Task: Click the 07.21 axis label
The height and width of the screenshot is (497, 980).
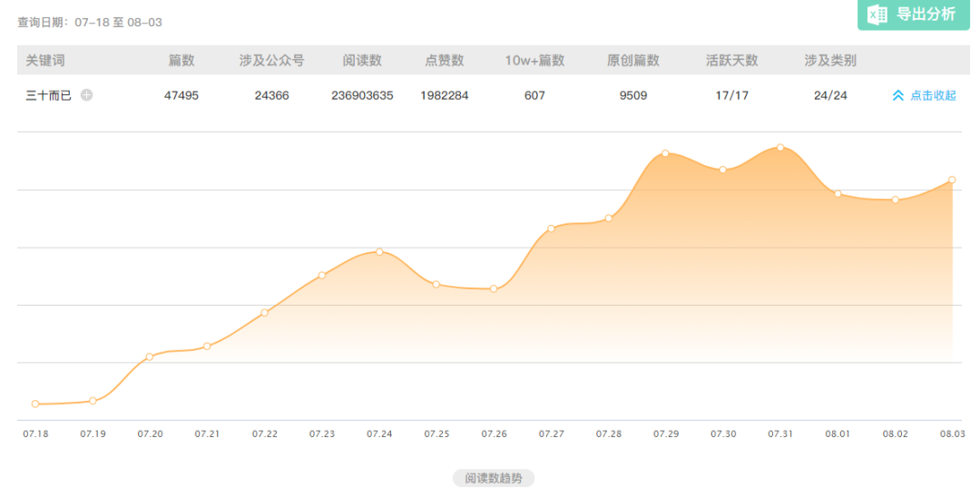Action: [208, 434]
